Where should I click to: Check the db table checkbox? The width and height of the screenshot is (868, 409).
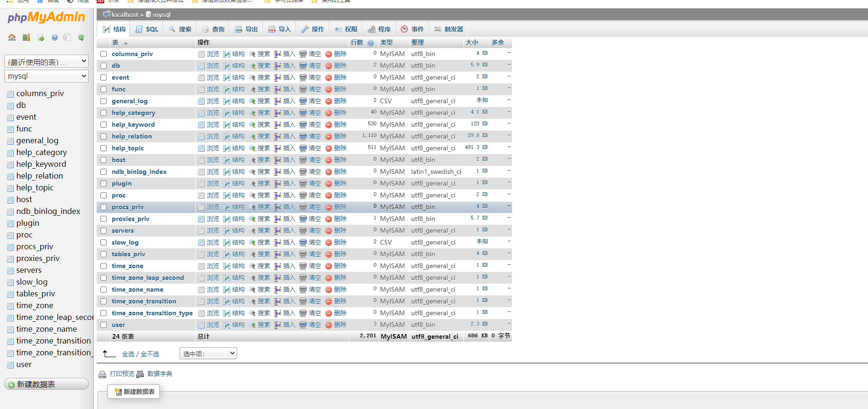tap(104, 66)
